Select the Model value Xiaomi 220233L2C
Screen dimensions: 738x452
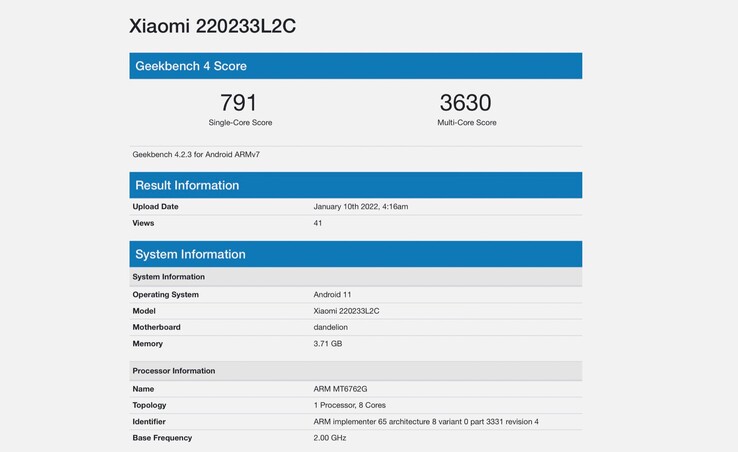pyautogui.click(x=346, y=311)
